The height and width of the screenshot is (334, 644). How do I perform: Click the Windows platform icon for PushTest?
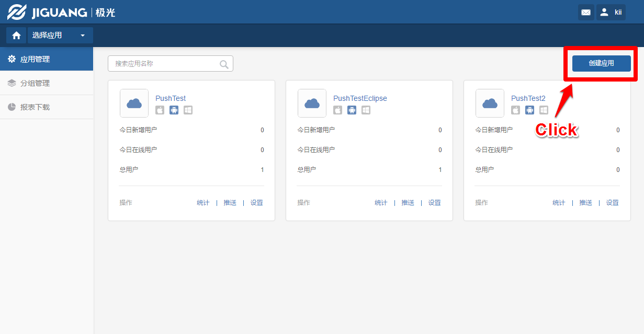tap(188, 110)
